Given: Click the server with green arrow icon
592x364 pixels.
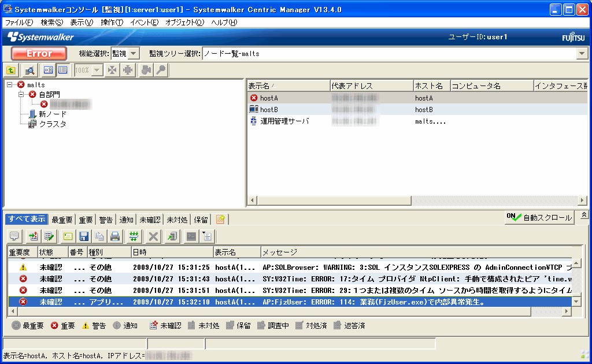Looking at the screenshot, I should pyautogui.click(x=172, y=236).
